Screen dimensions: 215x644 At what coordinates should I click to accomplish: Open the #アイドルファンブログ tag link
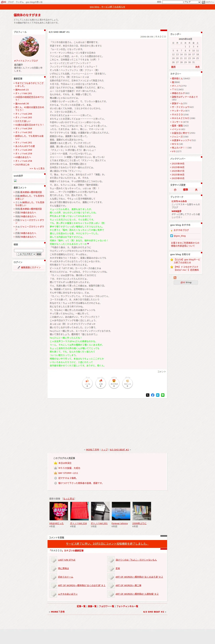point(26,61)
